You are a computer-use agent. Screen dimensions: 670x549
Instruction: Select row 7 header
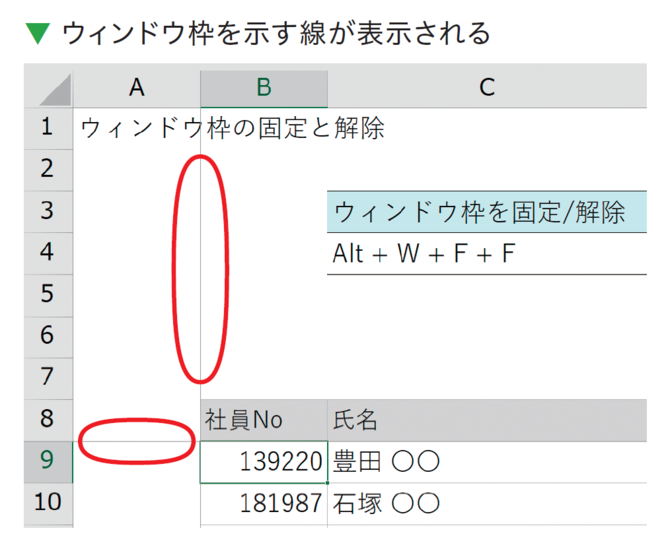pos(48,379)
